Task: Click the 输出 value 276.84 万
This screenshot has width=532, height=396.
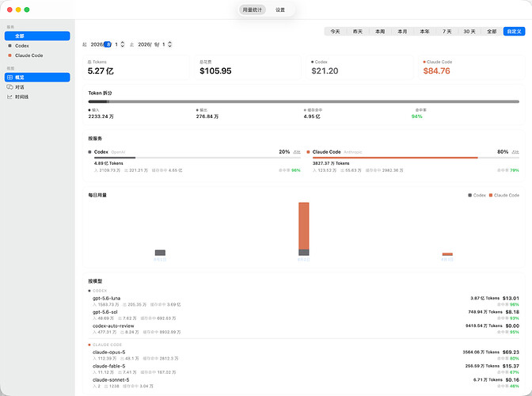Action: point(207,116)
